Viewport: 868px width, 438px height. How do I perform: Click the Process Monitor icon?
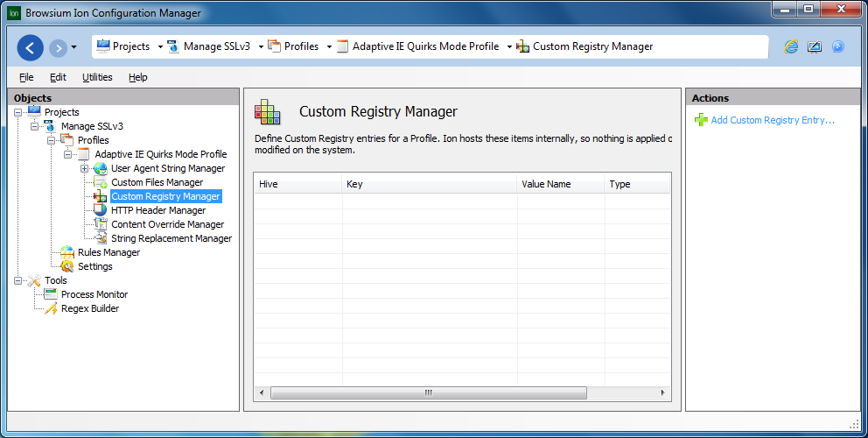point(51,293)
